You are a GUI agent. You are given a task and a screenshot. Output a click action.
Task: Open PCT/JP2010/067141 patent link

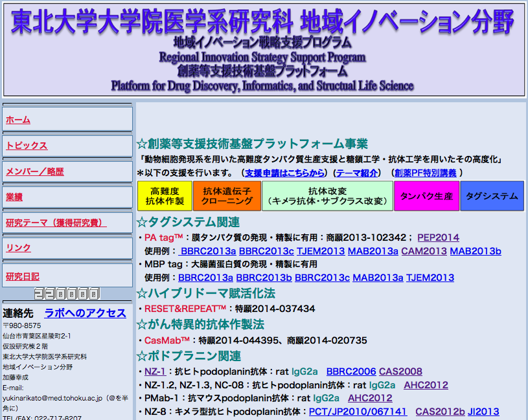pos(358,412)
